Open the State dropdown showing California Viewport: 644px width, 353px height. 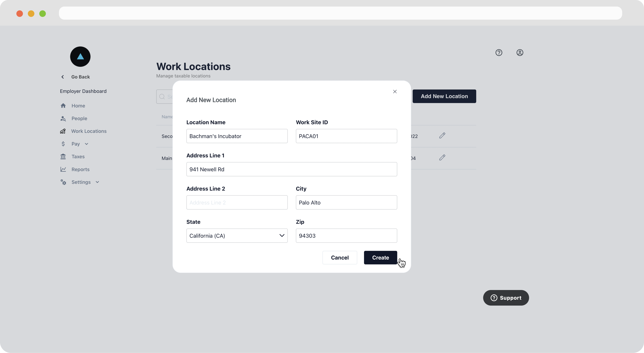(x=237, y=236)
